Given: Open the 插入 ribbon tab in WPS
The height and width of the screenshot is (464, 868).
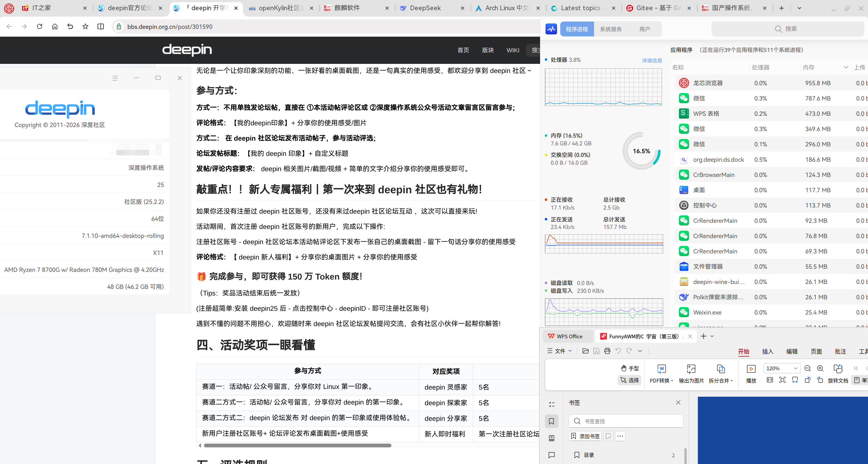Looking at the screenshot, I should pyautogui.click(x=768, y=352).
